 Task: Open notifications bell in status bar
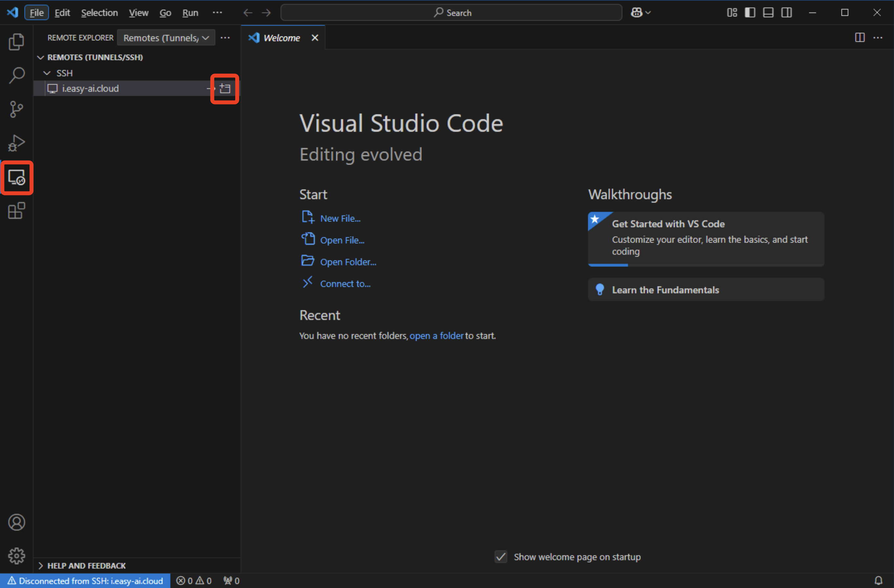(878, 580)
